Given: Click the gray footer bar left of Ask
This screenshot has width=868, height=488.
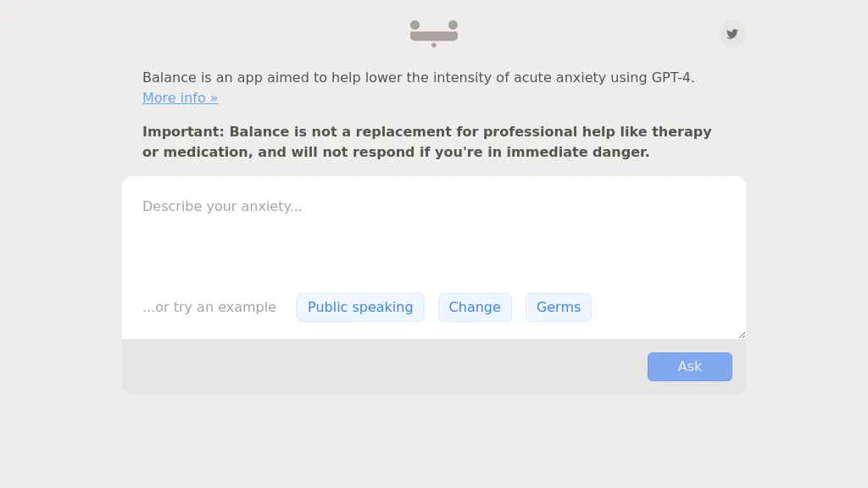Looking at the screenshot, I should tap(381, 367).
